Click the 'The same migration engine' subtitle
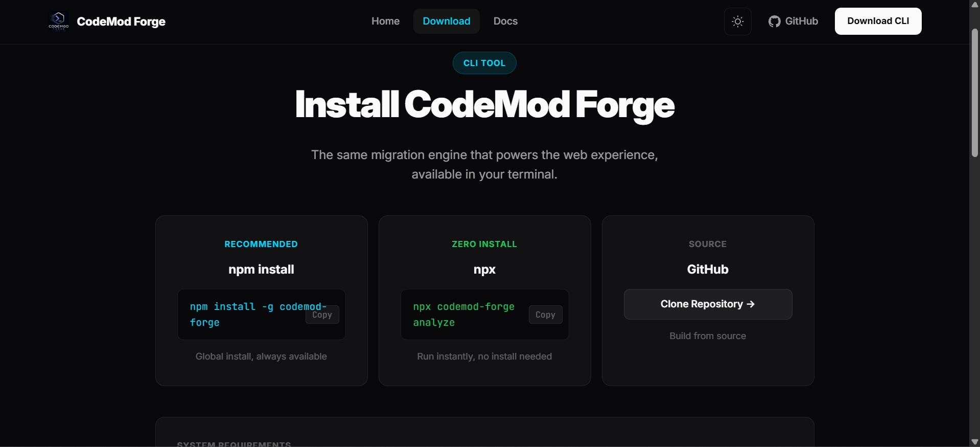Screen dimensions: 980x447 click(484, 165)
